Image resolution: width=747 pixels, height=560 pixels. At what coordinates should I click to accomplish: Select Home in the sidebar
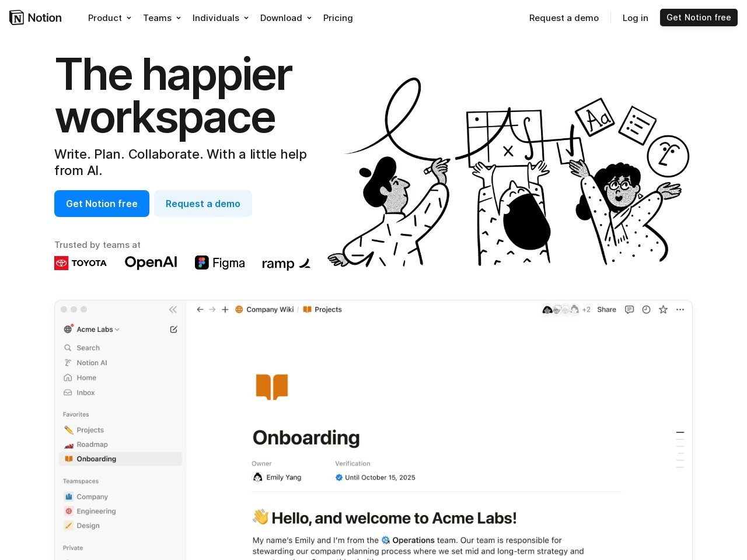[86, 377]
